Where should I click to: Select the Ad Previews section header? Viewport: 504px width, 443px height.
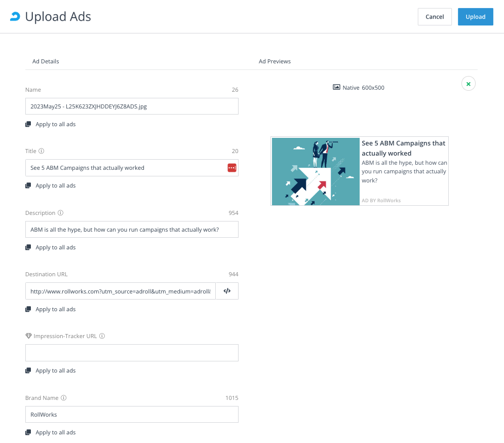(275, 61)
